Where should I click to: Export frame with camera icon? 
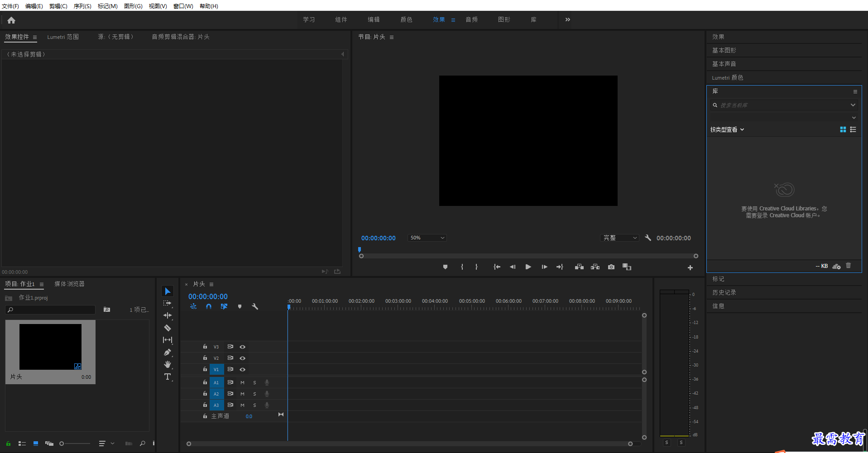[x=611, y=267]
